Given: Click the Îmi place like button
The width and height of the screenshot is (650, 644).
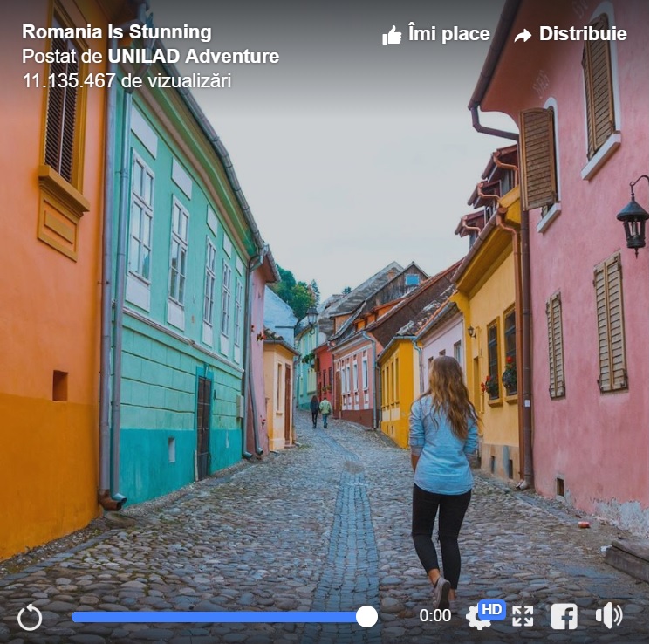Looking at the screenshot, I should tap(436, 34).
